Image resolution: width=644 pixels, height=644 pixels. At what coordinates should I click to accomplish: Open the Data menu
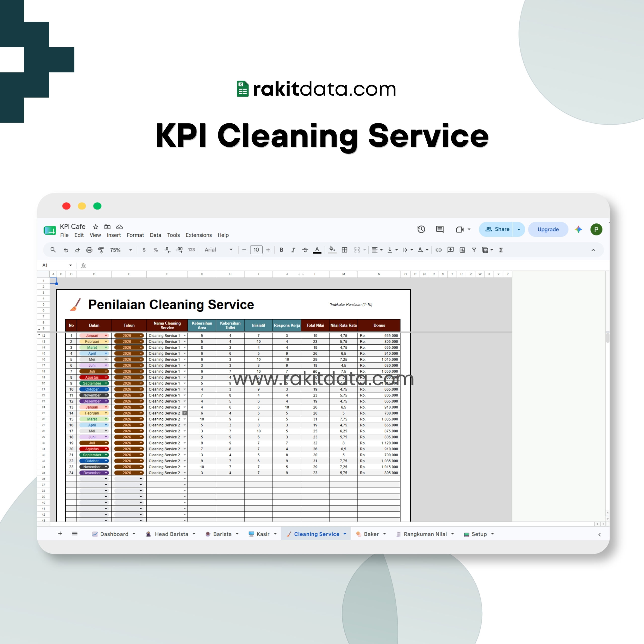coord(155,235)
